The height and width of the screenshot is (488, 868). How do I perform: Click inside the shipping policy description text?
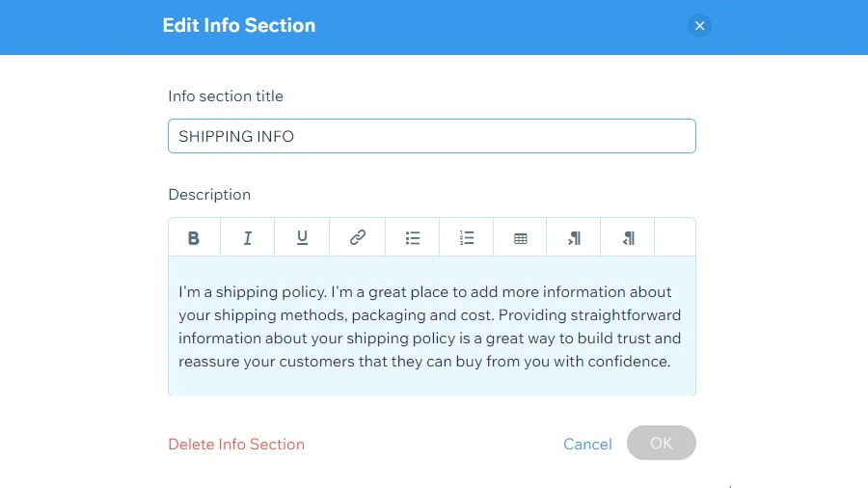[x=430, y=326]
